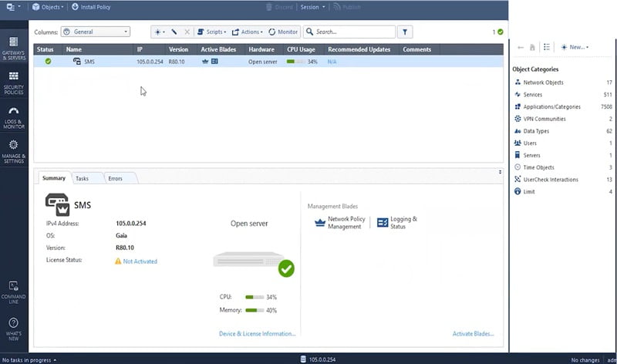Open the Logs & Monitor view
The height and width of the screenshot is (364, 617).
pyautogui.click(x=14, y=117)
